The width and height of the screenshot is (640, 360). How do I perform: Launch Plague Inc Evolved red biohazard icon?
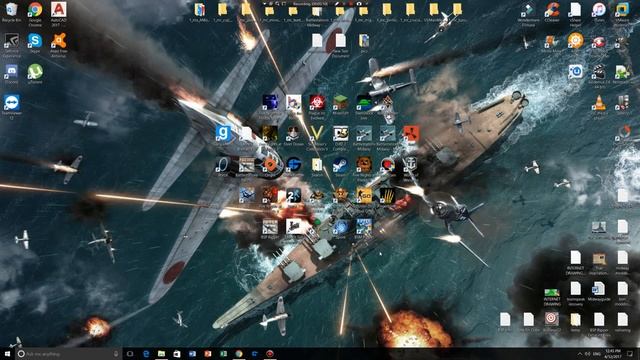point(317,106)
